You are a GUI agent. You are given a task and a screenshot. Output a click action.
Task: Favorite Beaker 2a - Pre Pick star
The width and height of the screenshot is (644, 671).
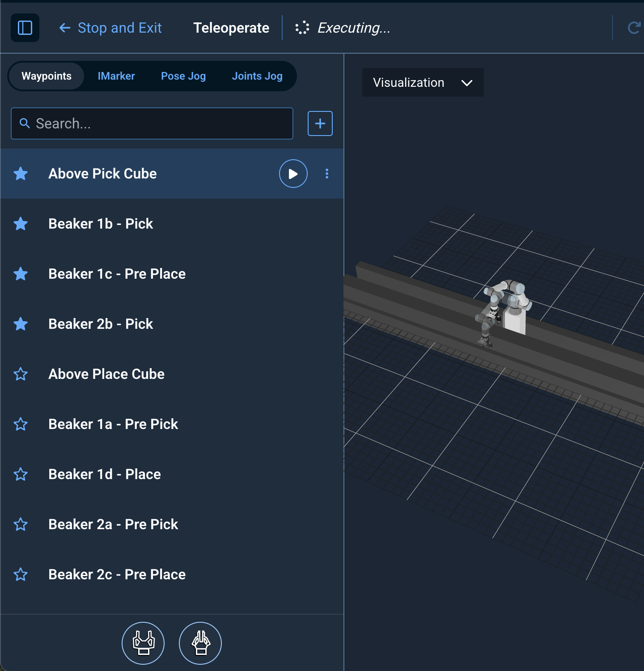click(x=21, y=524)
